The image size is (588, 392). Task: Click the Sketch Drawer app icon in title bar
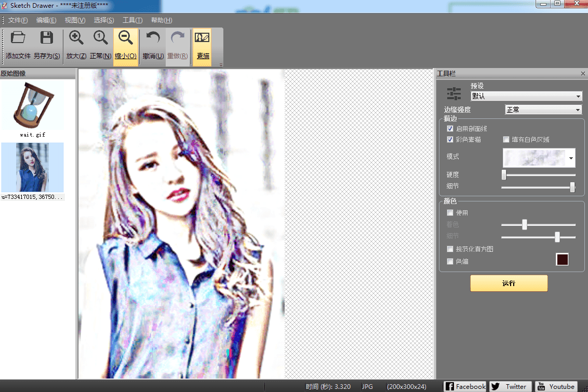tap(4, 6)
